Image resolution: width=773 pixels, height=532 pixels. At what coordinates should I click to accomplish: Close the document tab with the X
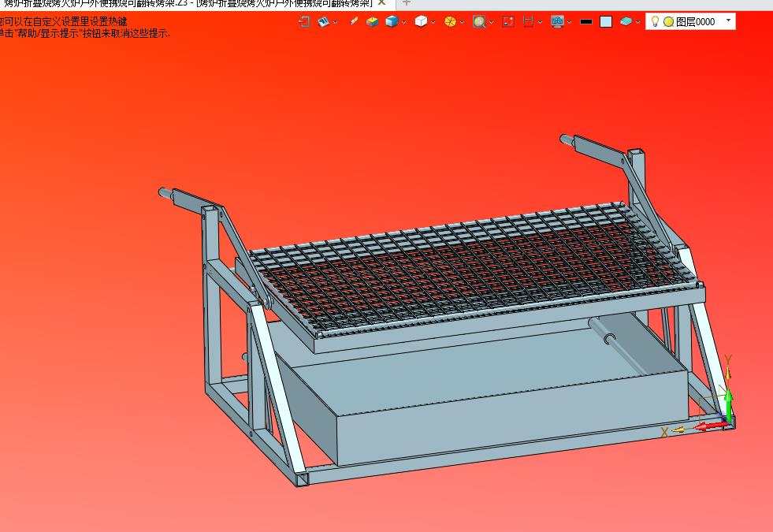[x=381, y=2]
